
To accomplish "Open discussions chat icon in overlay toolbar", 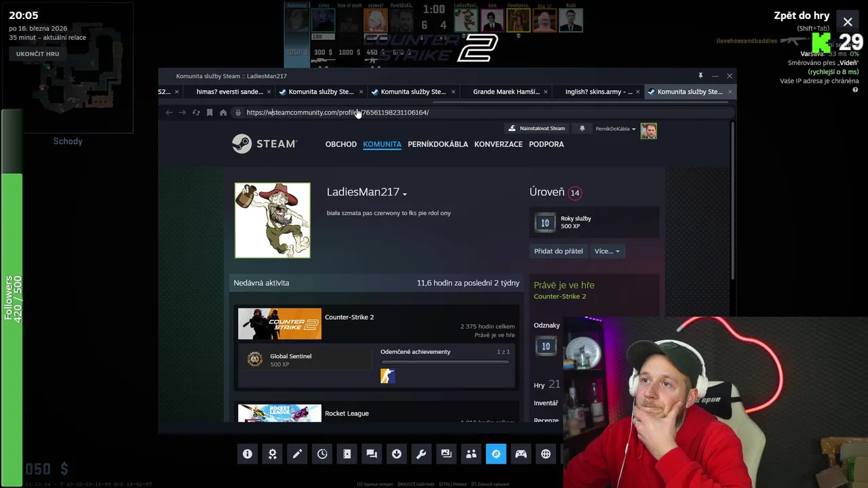I will tap(372, 454).
